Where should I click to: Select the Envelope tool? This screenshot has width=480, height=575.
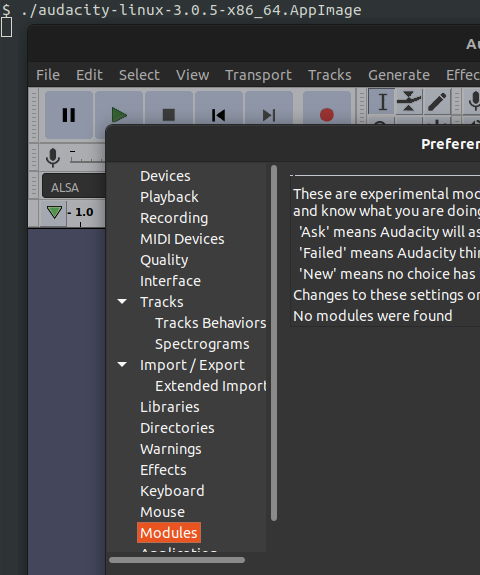point(409,102)
